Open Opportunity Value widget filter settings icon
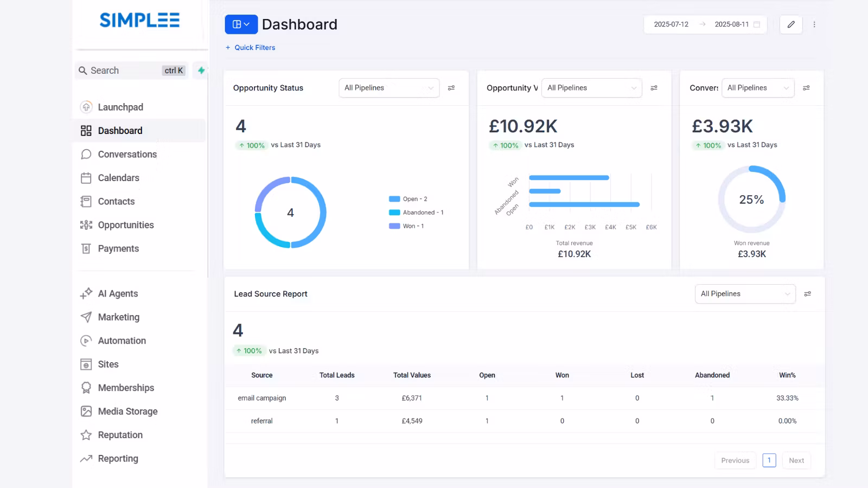This screenshot has height=488, width=868. click(654, 88)
